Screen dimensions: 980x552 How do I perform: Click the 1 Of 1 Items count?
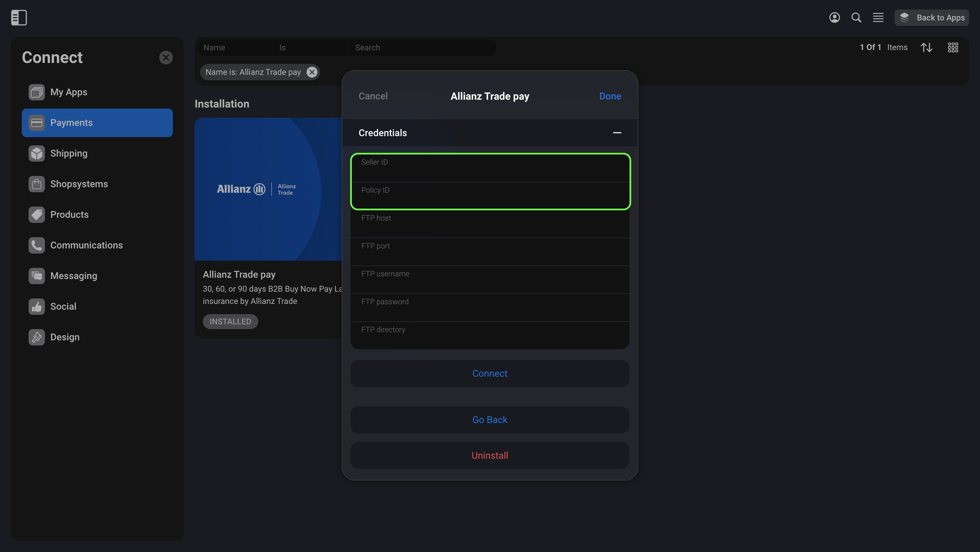pos(883,47)
